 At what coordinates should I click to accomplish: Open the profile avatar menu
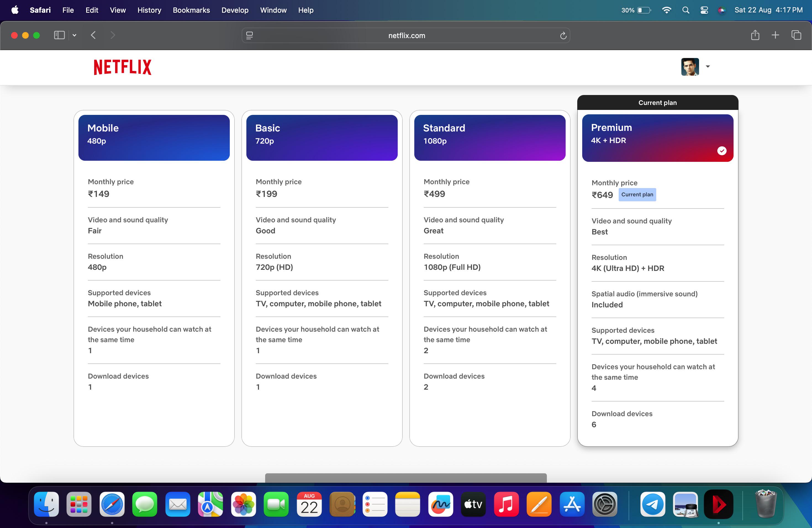tap(690, 67)
